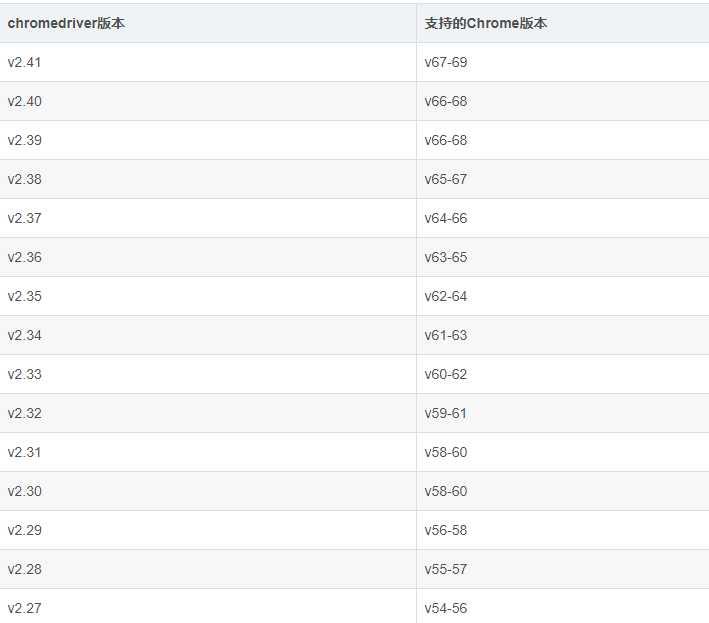The width and height of the screenshot is (709, 623).
Task: Select the v63-65 Chrome version cell
Action: click(x=563, y=257)
